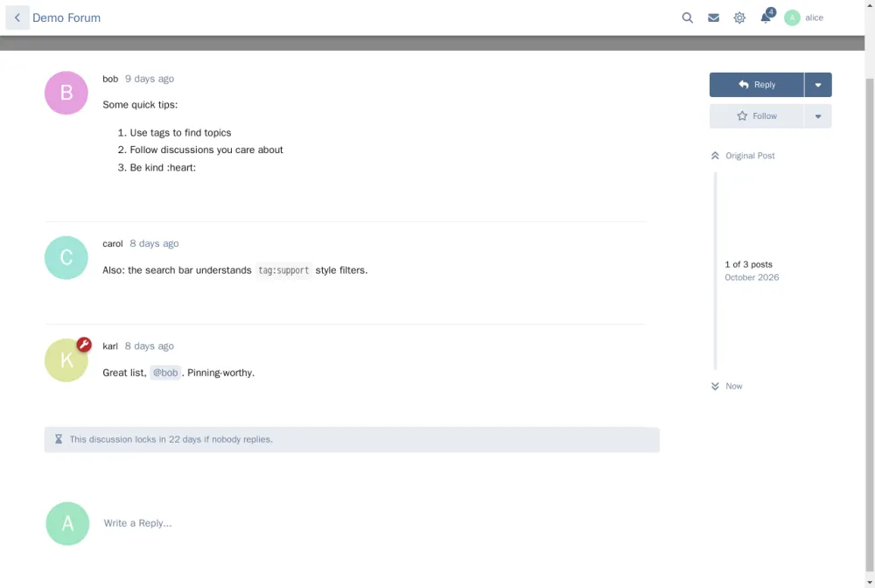Click the '9 days ago' post timestamp
This screenshot has width=875, height=588.
coord(150,79)
